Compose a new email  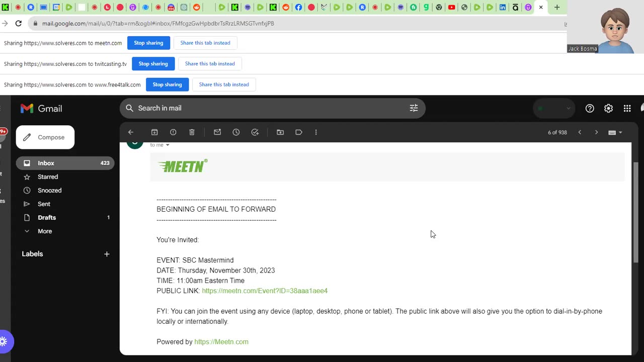45,137
